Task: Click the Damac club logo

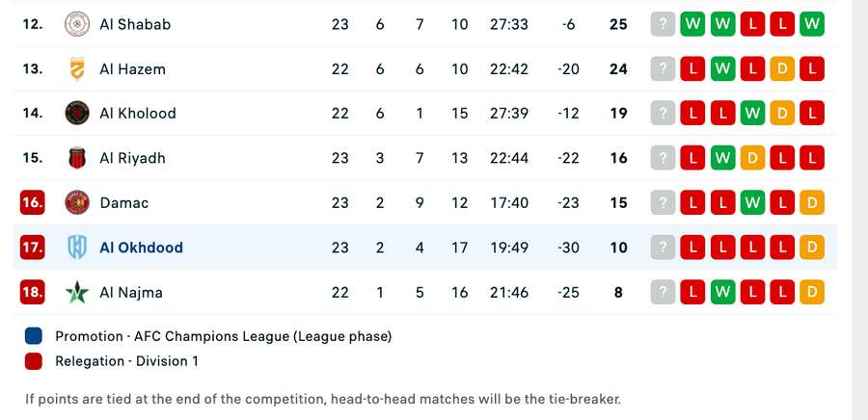Action: click(76, 202)
